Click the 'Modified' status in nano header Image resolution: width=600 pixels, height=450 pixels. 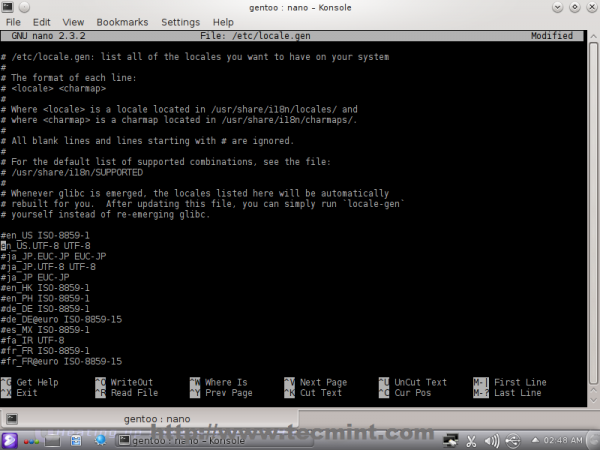coord(552,36)
